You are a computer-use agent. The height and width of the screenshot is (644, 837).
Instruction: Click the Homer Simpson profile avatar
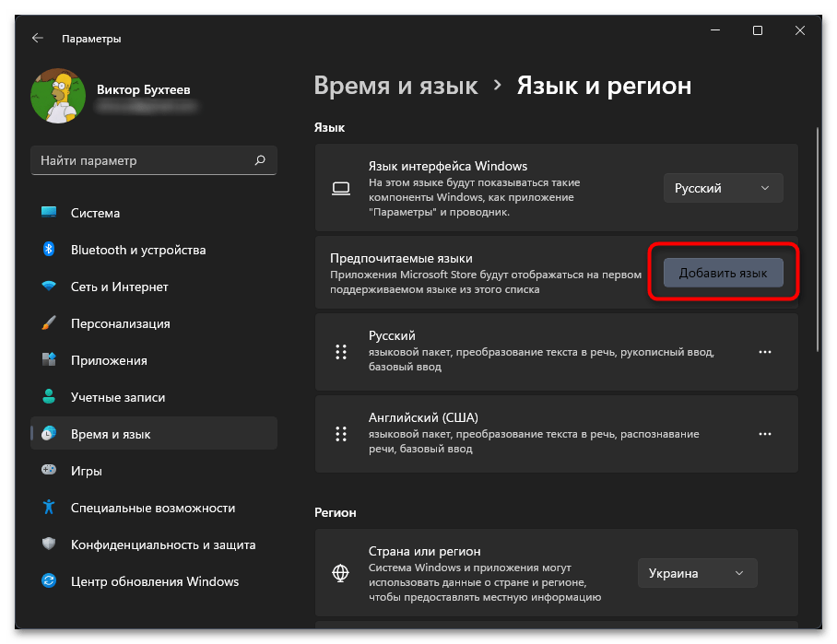(58, 96)
